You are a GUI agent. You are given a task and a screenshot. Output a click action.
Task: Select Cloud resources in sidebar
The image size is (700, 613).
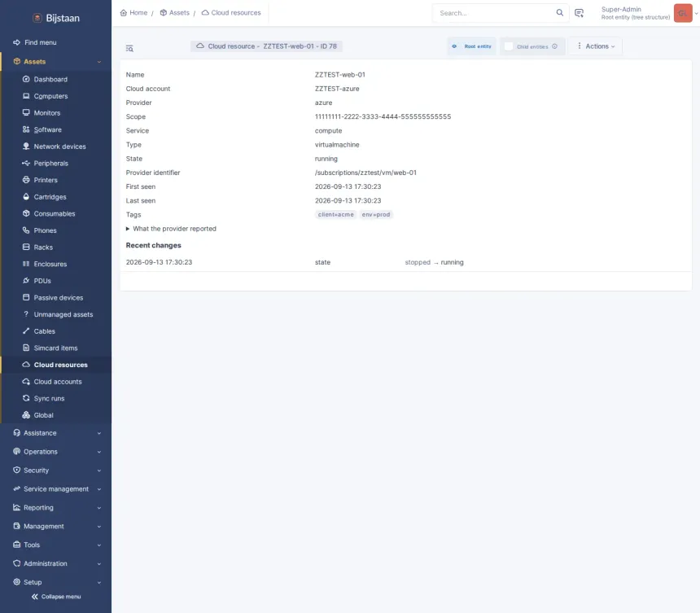click(x=56, y=365)
